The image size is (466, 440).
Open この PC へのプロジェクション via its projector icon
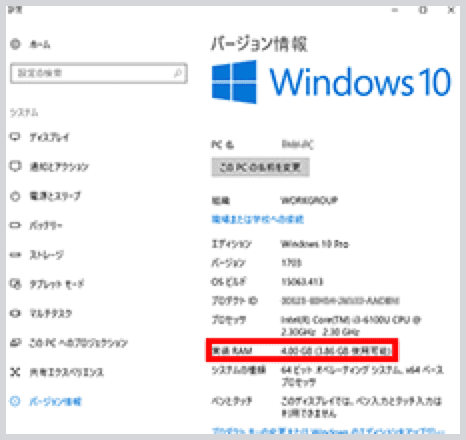pyautogui.click(x=15, y=343)
